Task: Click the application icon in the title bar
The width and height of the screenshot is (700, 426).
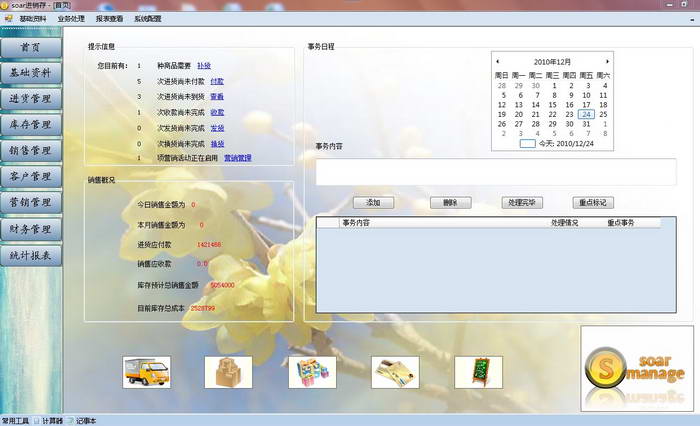Action: [x=5, y=5]
